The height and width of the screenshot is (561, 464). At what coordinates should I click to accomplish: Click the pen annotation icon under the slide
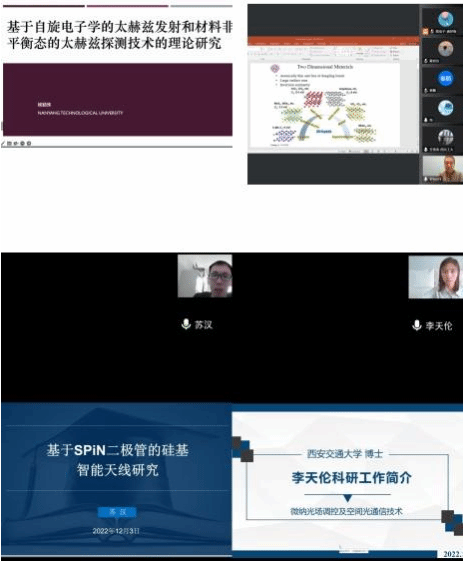coord(3,143)
